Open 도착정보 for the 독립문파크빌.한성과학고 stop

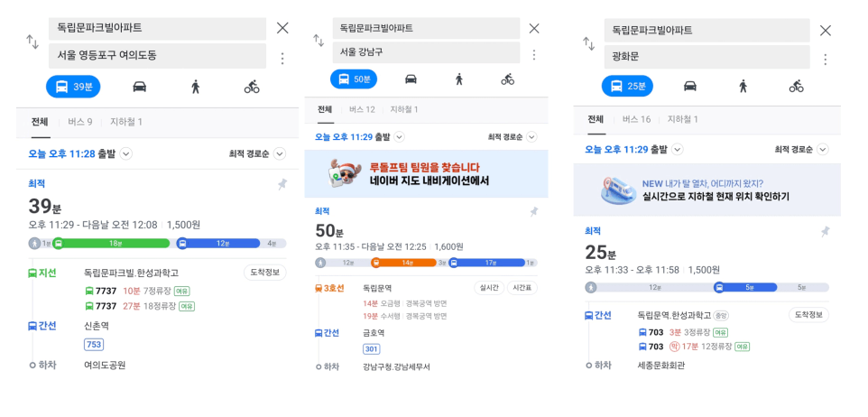click(265, 273)
